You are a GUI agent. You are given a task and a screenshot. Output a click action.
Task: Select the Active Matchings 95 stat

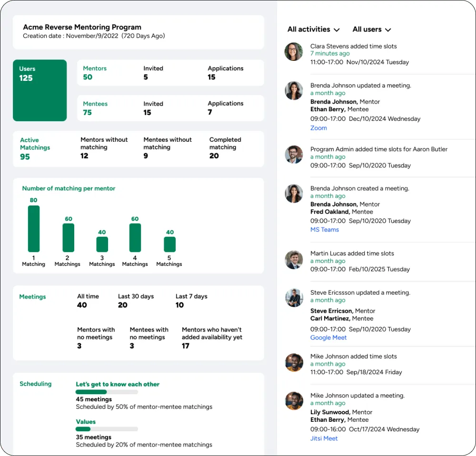[35, 148]
